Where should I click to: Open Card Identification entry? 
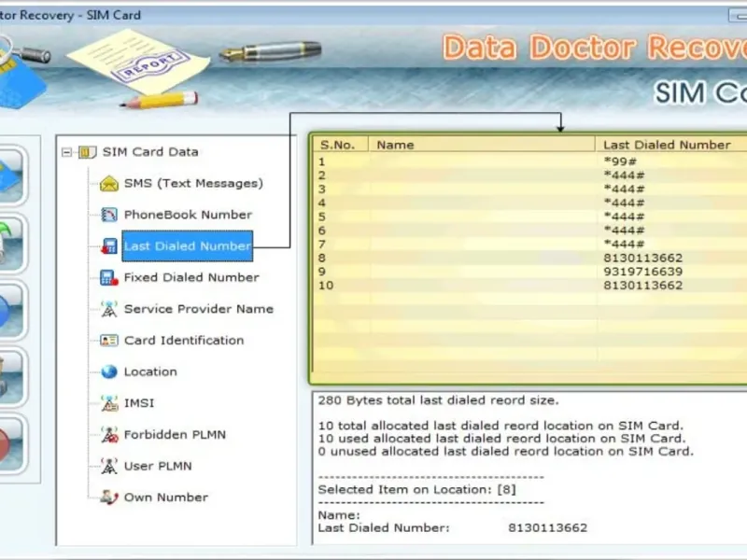(x=184, y=341)
